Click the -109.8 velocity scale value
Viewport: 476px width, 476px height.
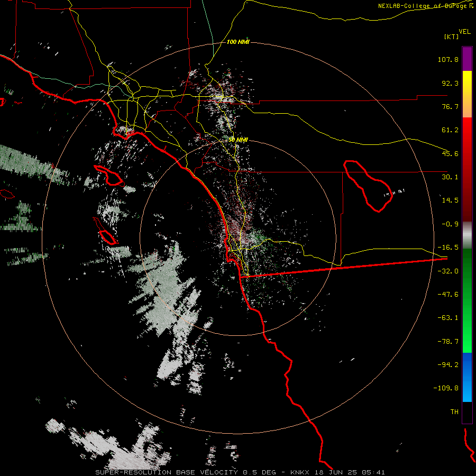[x=446, y=388]
